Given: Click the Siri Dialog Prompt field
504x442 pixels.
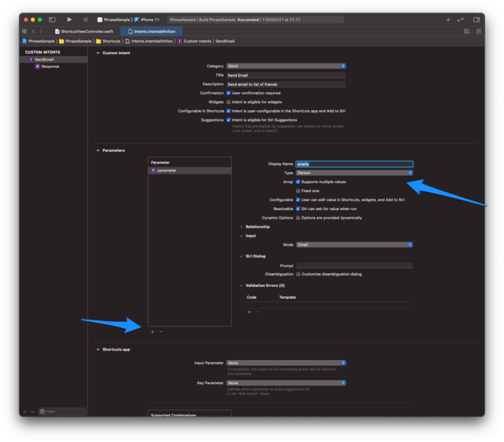Looking at the screenshot, I should pos(354,265).
